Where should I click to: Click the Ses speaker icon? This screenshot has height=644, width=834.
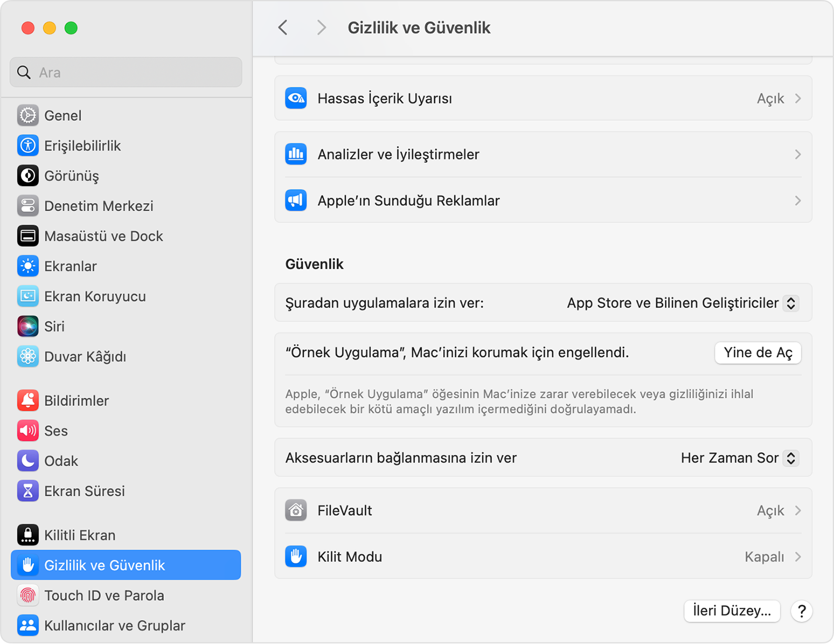[x=28, y=431]
